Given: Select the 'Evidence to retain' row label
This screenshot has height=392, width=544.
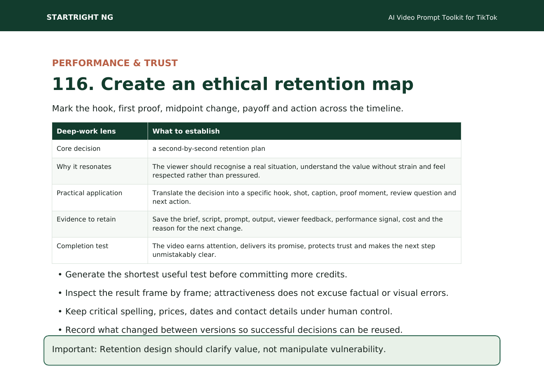Looking at the screenshot, I should coord(100,224).
